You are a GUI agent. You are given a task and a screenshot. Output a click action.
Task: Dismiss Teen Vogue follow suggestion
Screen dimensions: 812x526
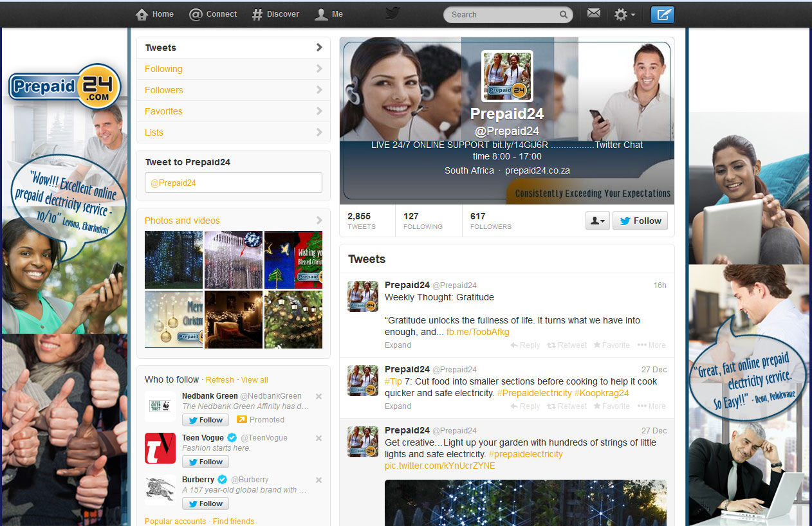pos(318,438)
